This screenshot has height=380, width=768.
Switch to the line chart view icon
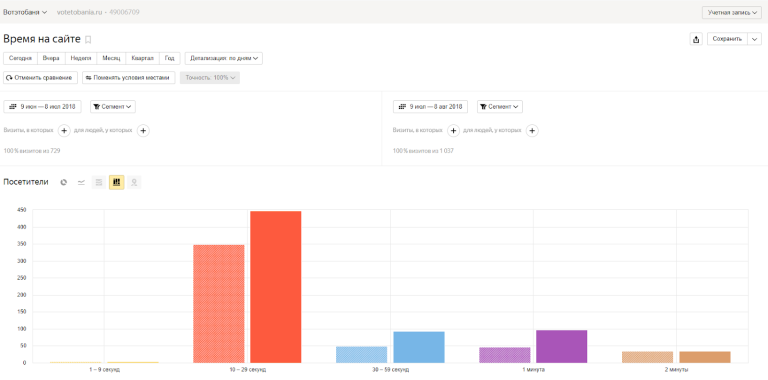81,182
